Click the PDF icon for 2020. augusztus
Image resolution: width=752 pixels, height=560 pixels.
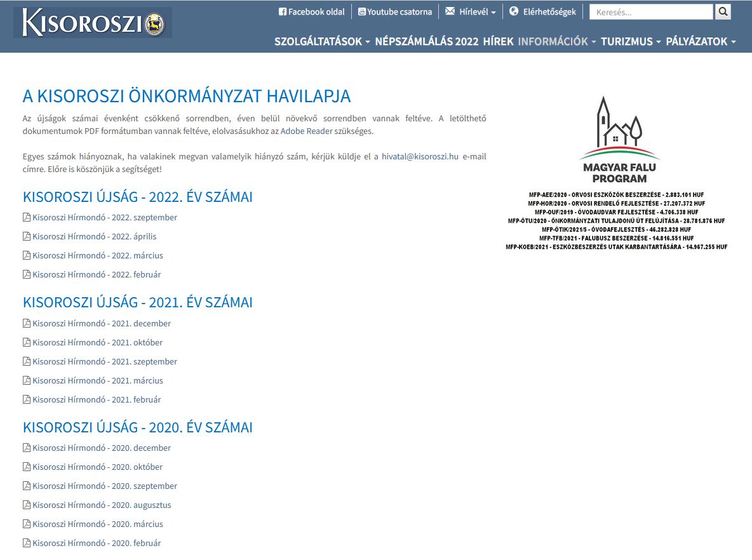[x=27, y=505]
